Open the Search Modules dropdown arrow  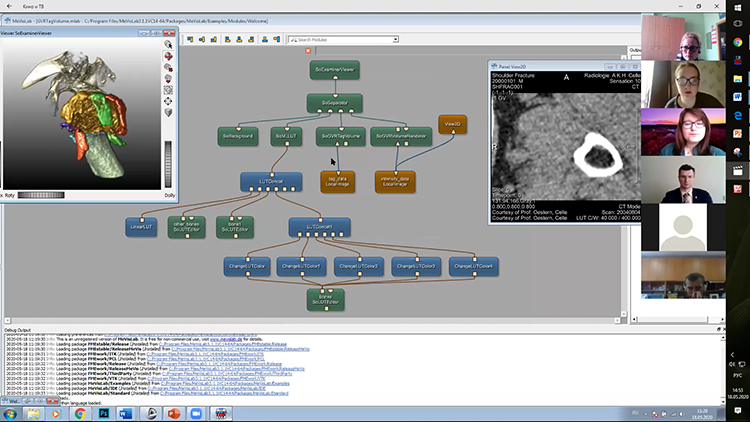[396, 40]
